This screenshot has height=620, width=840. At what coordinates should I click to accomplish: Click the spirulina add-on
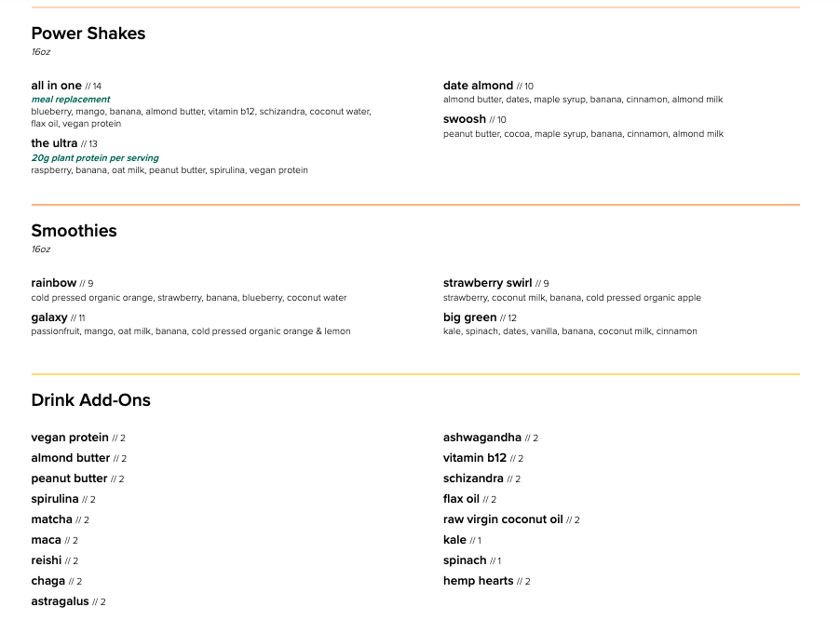tap(55, 499)
